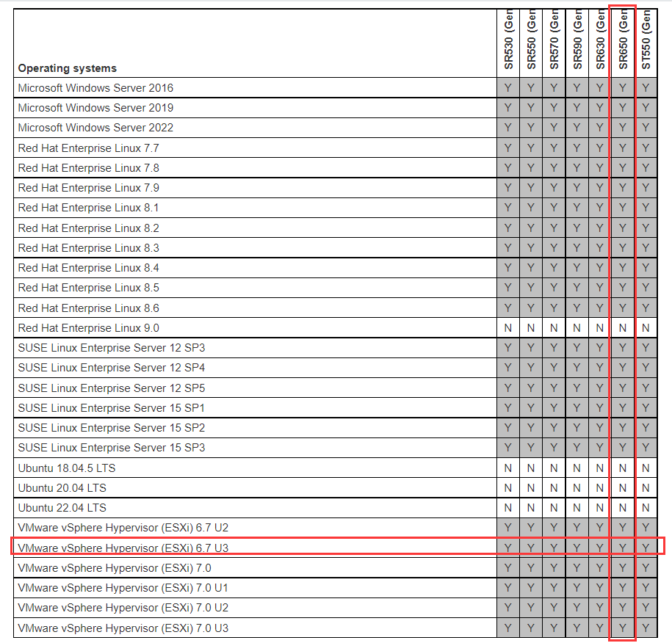Click 'SUSE Linux Enterprise Server 12 SP4' label

pos(112,368)
